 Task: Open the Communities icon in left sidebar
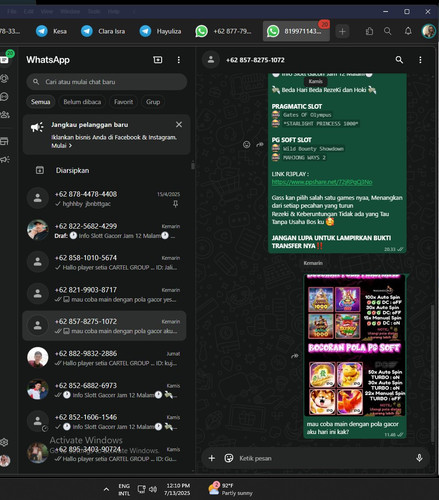(x=5, y=115)
